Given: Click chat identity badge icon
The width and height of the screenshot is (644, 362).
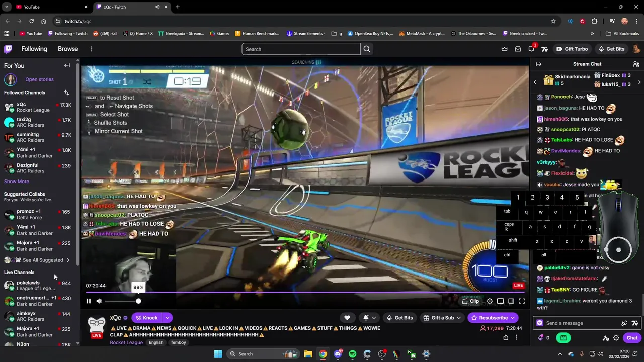Looking at the screenshot, I should [x=540, y=323].
